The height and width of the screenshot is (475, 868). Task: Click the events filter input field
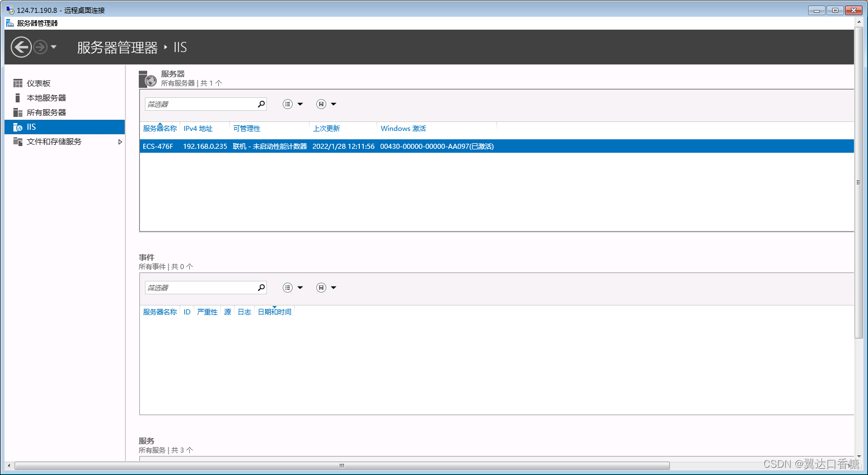[x=200, y=288]
